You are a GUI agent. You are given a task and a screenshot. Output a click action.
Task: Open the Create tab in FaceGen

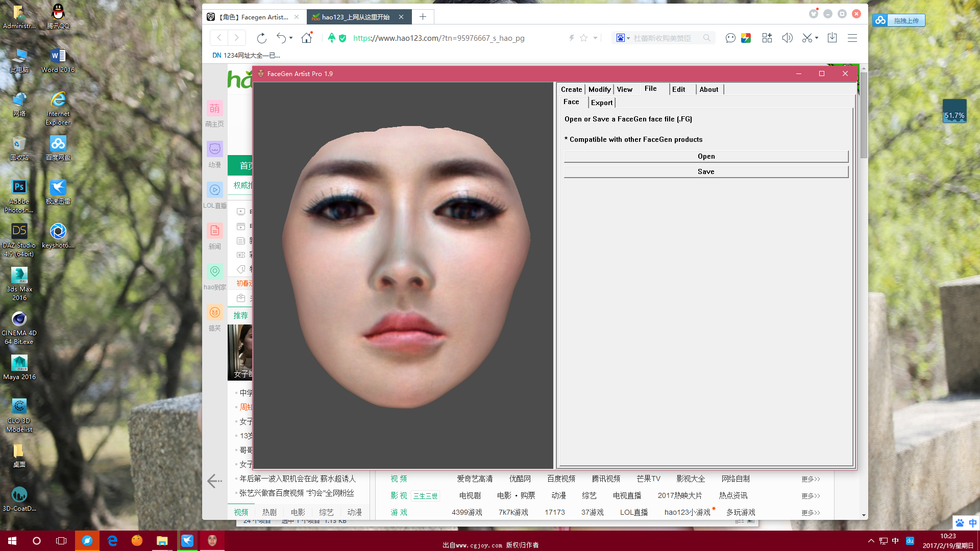coord(571,89)
